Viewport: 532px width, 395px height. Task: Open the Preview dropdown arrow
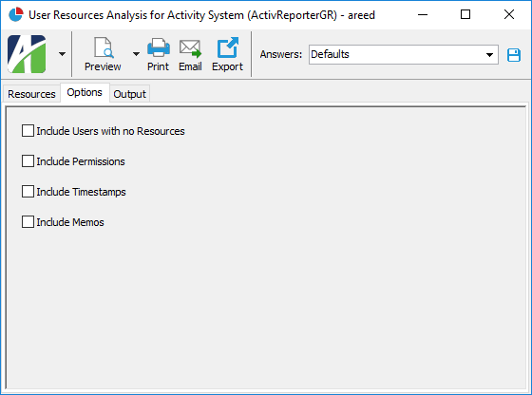click(x=136, y=54)
